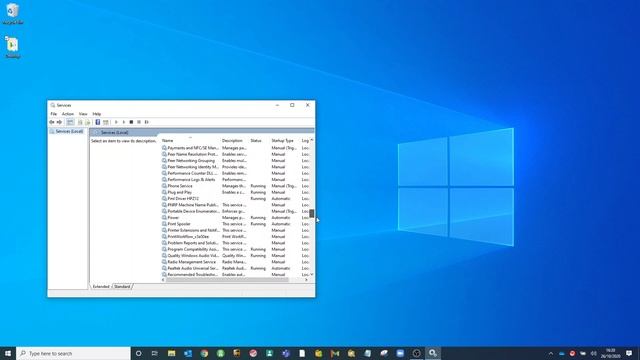640x360 pixels.
Task: Select the Plug and Play service
Action: (236, 192)
